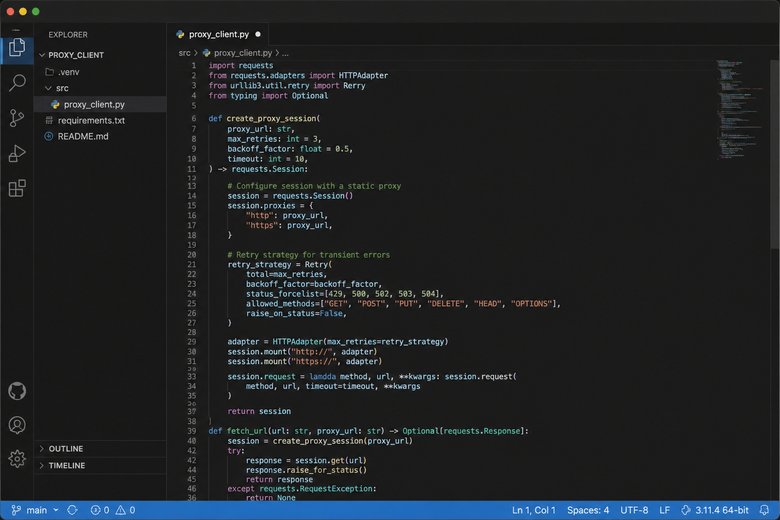The width and height of the screenshot is (780, 520).
Task: Click 'response.raise_for_status()' code line
Action: pos(306,470)
